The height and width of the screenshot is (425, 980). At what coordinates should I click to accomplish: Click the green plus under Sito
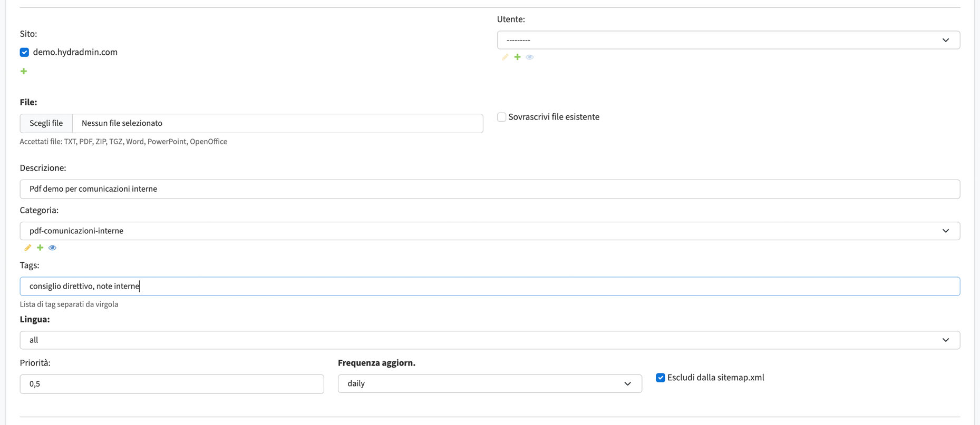pos(24,71)
